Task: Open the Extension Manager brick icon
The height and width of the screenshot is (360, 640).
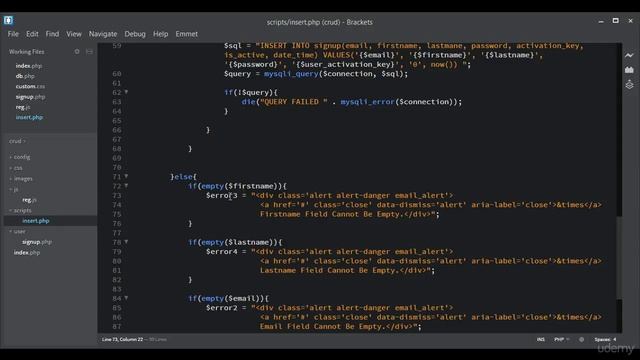Action: [x=629, y=70]
